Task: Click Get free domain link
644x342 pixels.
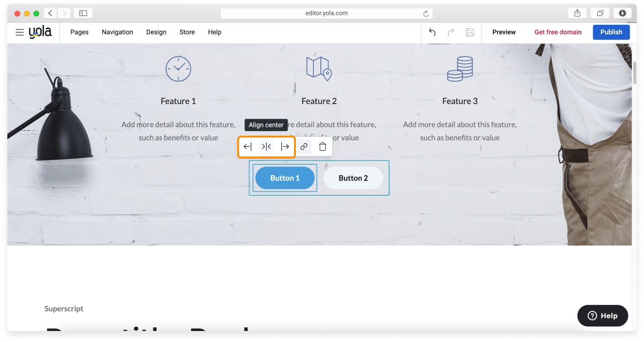Action: pos(558,32)
